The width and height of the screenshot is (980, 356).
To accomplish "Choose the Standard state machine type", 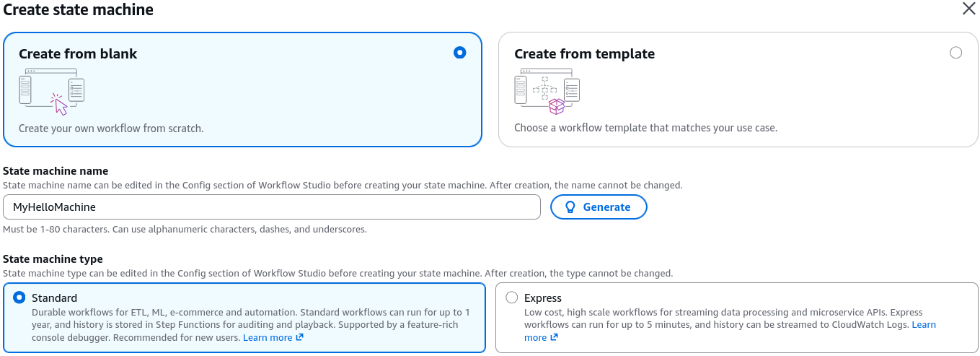I will pos(19,298).
